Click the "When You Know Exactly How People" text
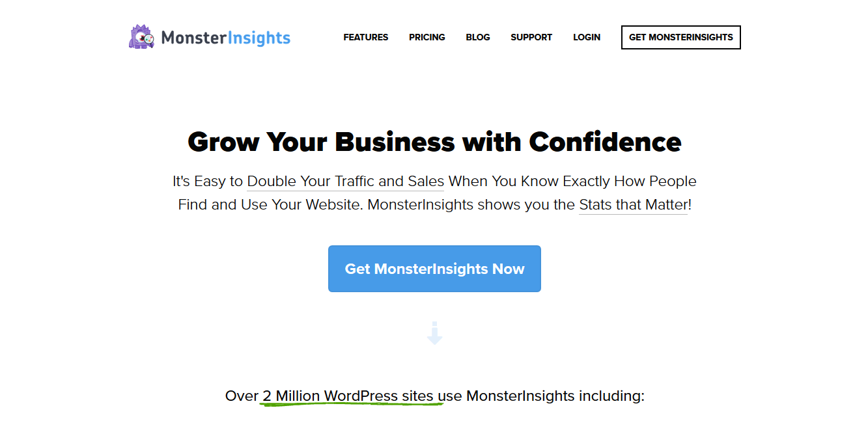 pyautogui.click(x=572, y=182)
